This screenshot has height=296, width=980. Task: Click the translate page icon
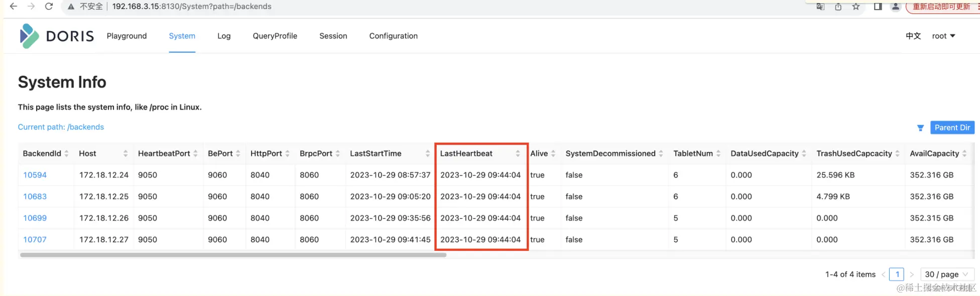(820, 7)
